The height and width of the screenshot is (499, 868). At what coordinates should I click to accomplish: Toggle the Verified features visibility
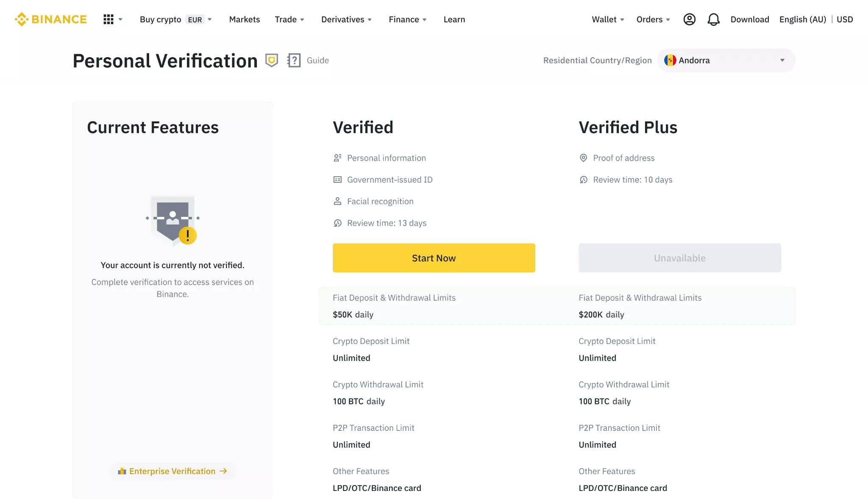coord(362,126)
